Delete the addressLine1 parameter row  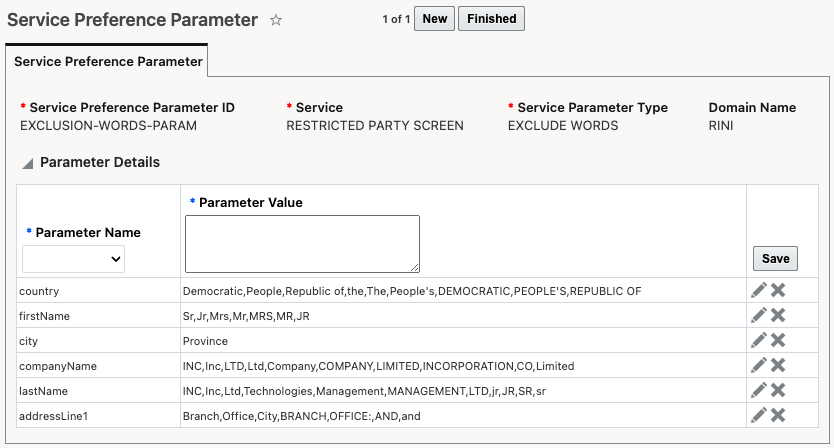(x=778, y=415)
